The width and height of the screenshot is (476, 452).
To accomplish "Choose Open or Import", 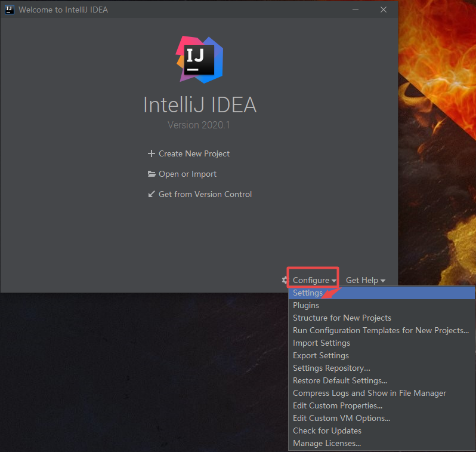I will coord(187,174).
